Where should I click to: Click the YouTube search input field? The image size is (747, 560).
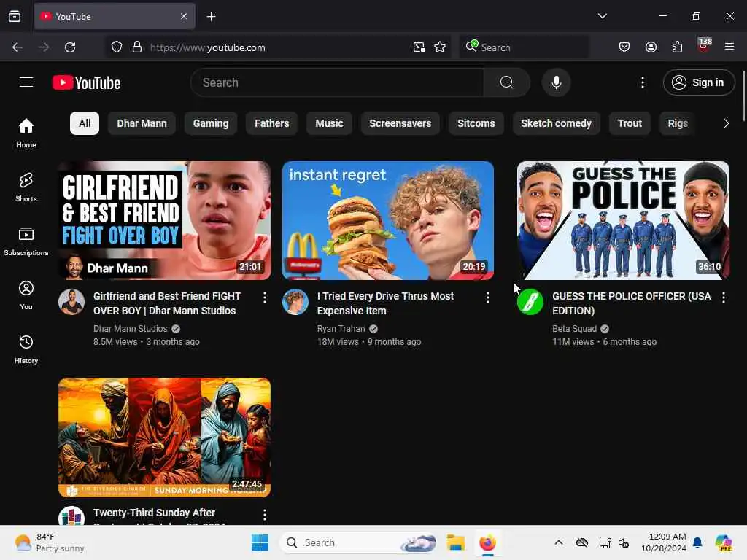point(337,82)
